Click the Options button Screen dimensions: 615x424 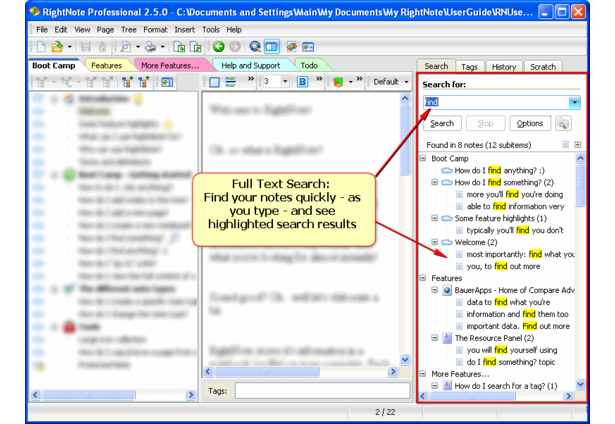(530, 124)
